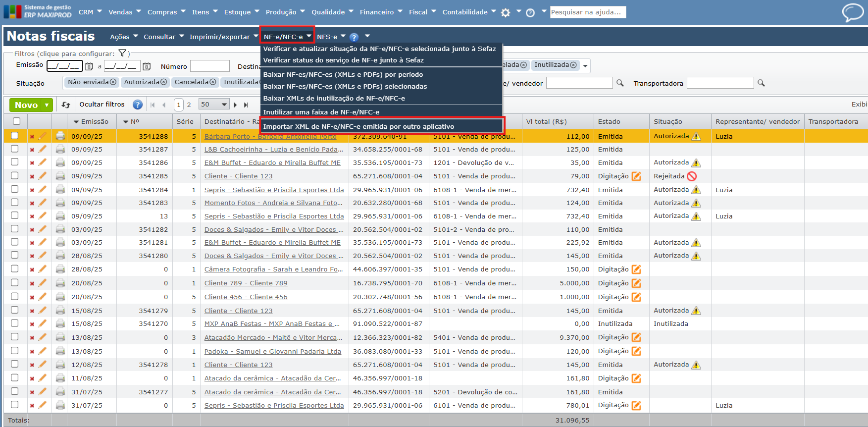Open customer link L&B Cachoeirinha
This screenshot has width=868, height=427.
point(274,149)
